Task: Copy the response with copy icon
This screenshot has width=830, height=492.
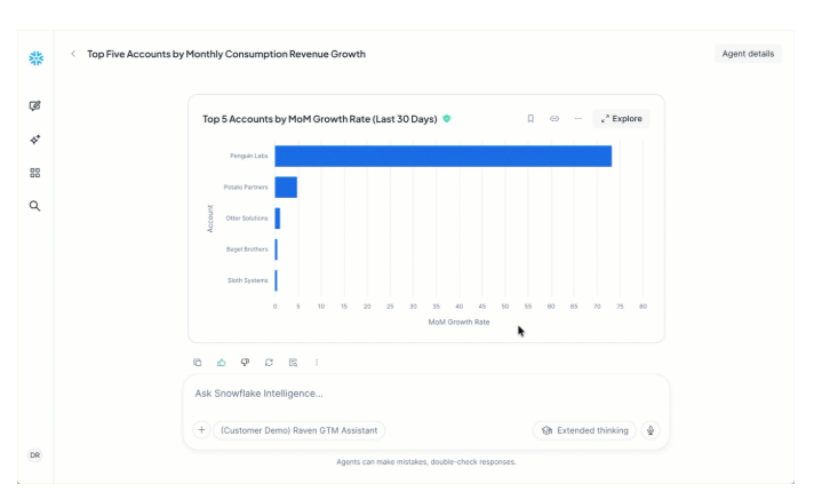Action: (x=197, y=362)
